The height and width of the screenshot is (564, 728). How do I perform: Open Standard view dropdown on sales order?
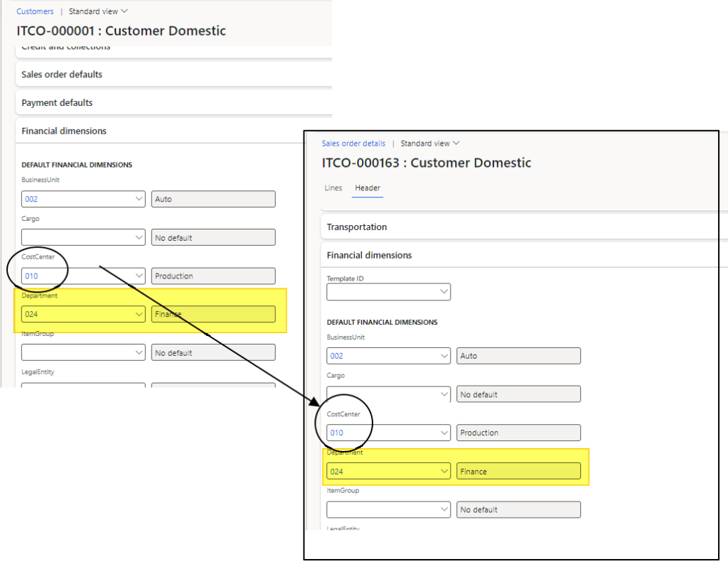(430, 143)
